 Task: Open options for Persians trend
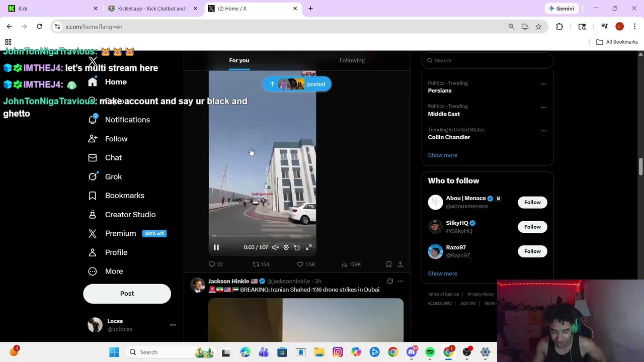[544, 84]
